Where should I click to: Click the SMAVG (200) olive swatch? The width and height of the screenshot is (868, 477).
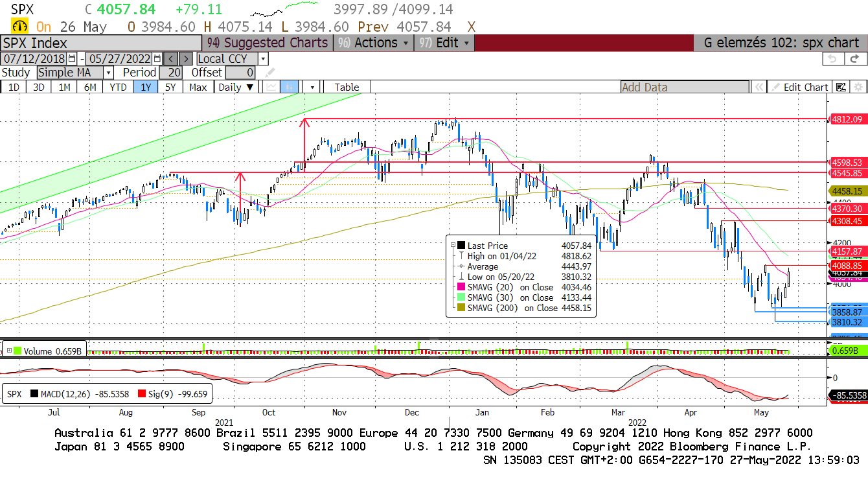point(461,308)
